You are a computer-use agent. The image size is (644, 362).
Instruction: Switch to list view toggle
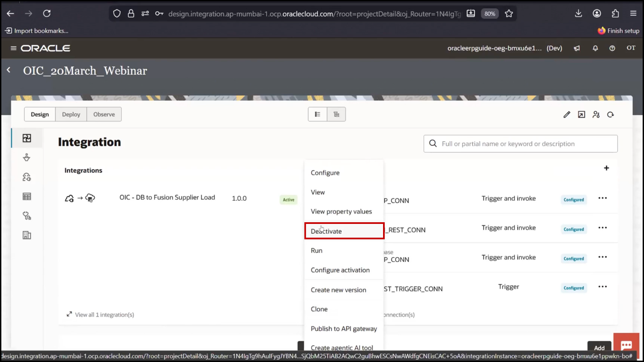point(317,114)
